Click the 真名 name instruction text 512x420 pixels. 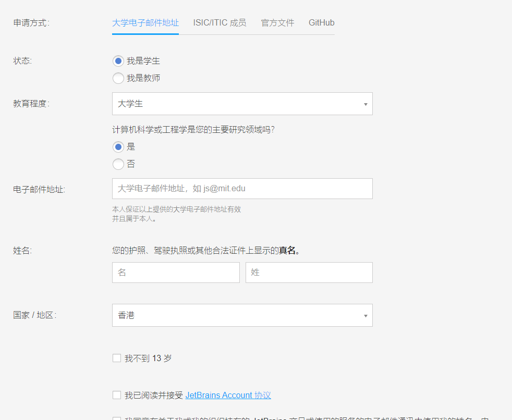pos(206,251)
